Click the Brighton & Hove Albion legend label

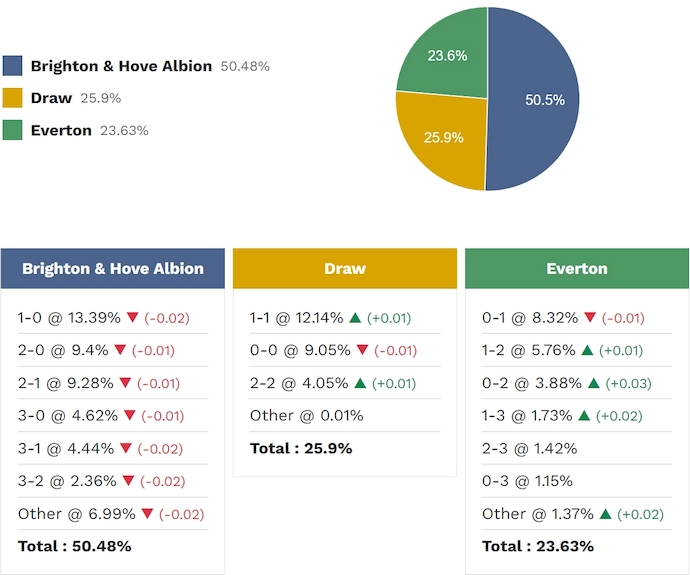pyautogui.click(x=121, y=66)
